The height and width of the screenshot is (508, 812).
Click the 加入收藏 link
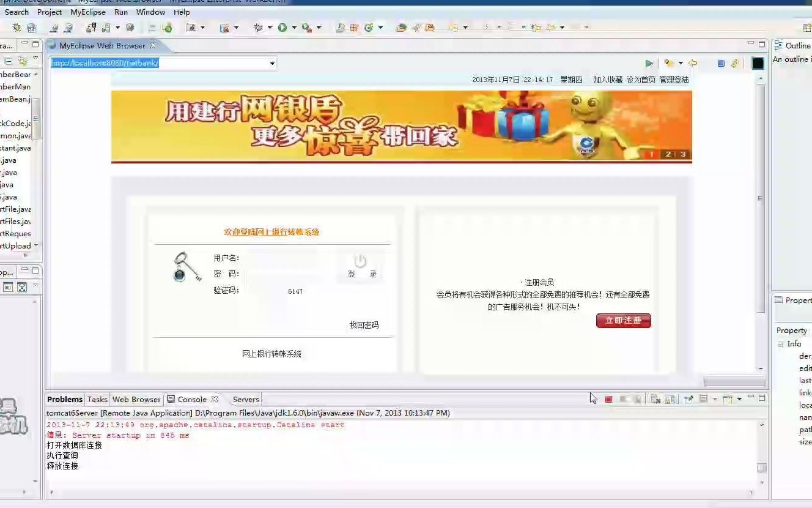(x=608, y=80)
